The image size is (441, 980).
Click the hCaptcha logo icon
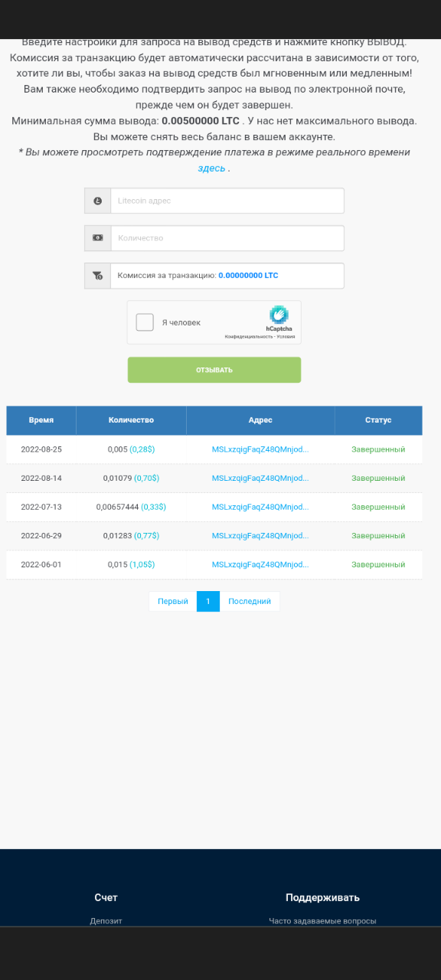(279, 315)
